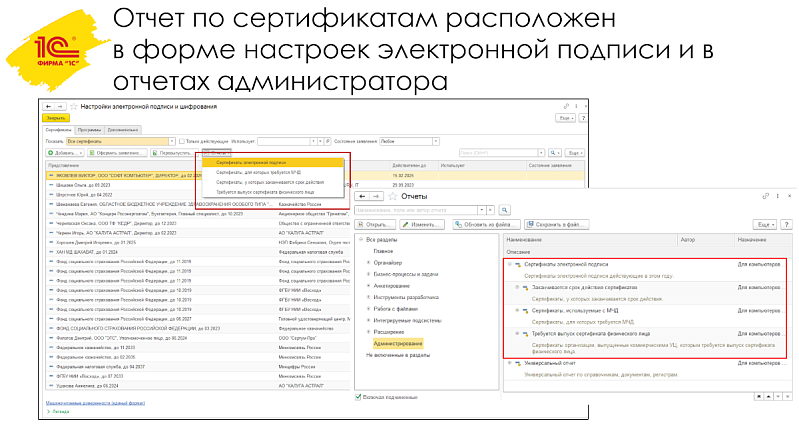Switch to the Сертификаты tab
The image size is (799, 425).
point(59,130)
